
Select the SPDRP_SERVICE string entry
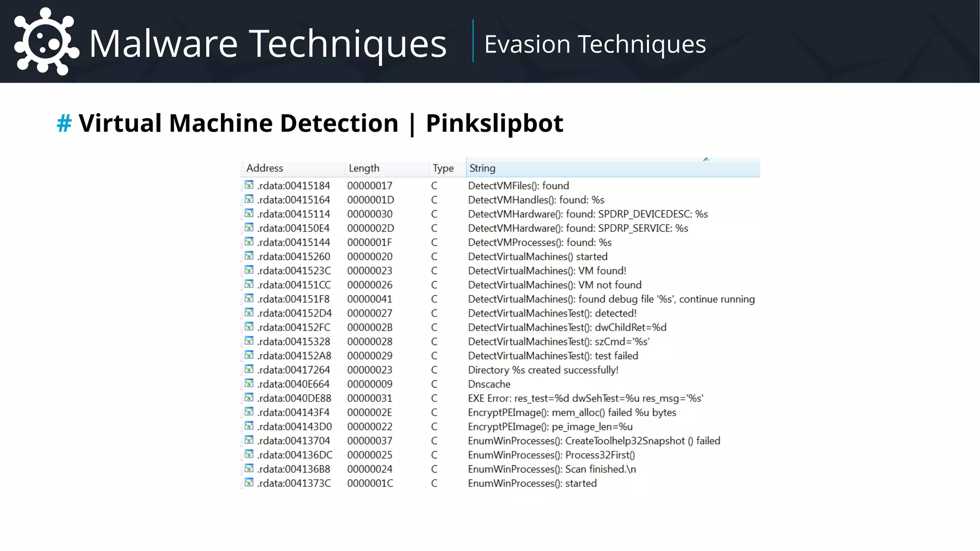coord(578,228)
